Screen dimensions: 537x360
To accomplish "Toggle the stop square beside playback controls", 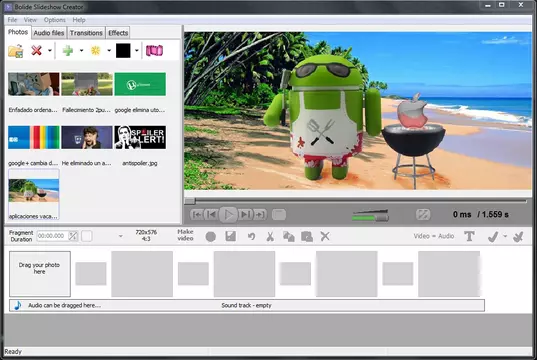I will pos(279,215).
